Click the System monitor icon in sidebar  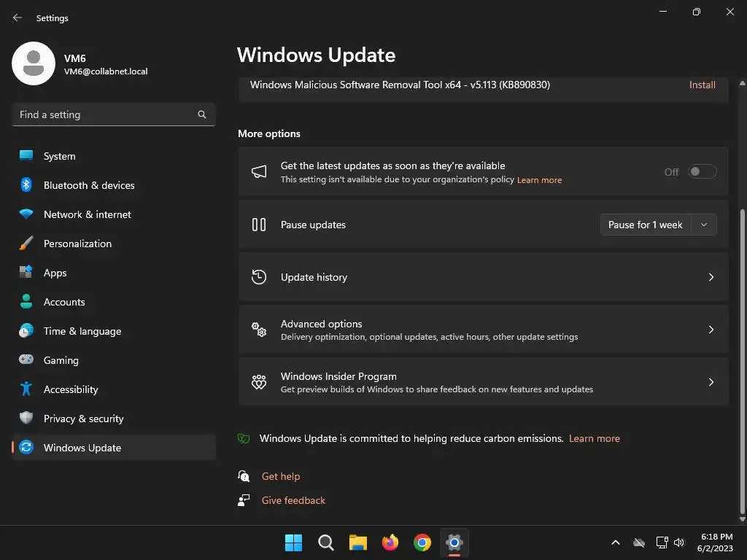coord(26,156)
